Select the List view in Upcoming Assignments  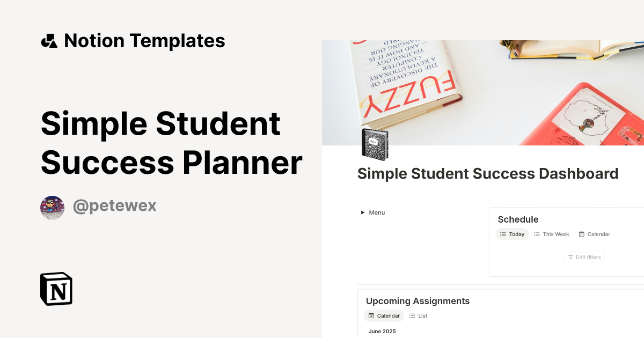[422, 315]
